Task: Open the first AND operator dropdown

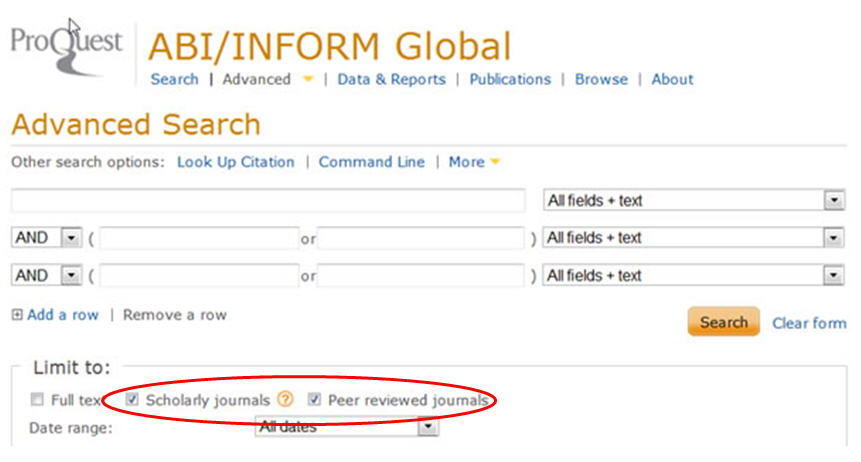Action: [47, 238]
